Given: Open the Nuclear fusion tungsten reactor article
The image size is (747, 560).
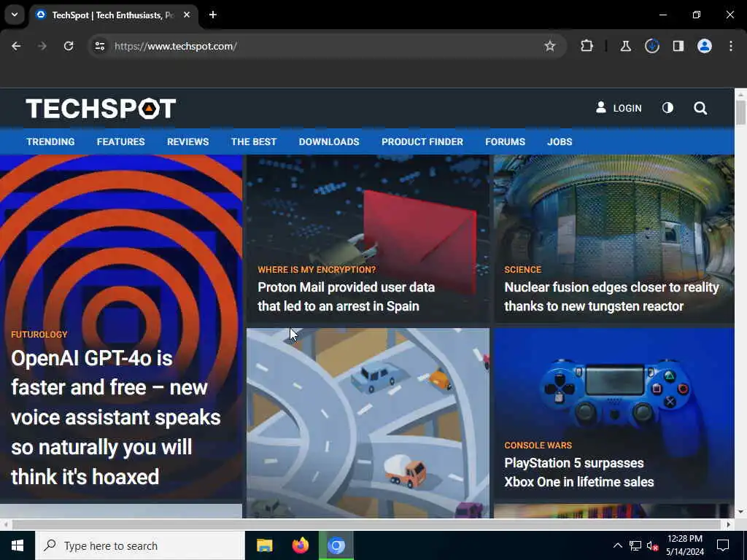Looking at the screenshot, I should [x=612, y=297].
